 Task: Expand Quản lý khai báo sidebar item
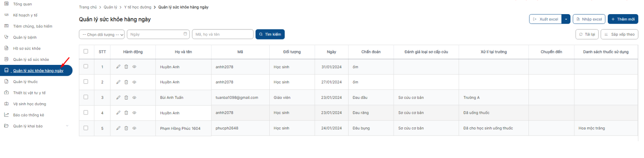[x=36, y=126]
